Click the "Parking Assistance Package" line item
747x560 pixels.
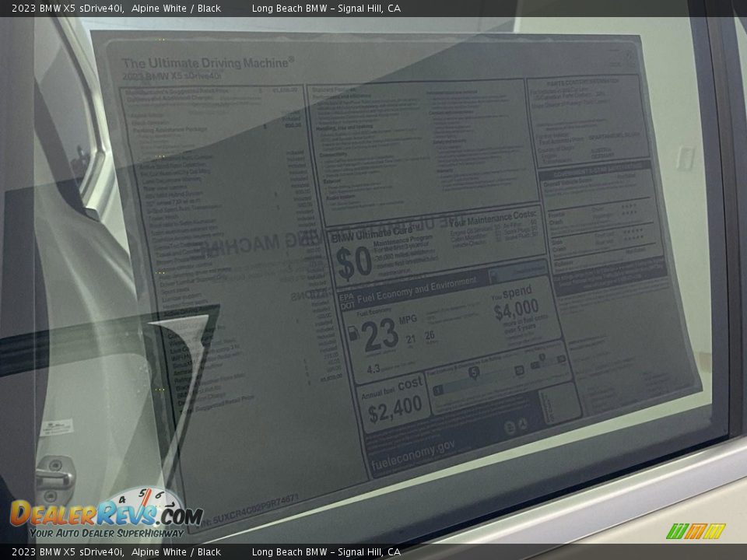(x=170, y=130)
